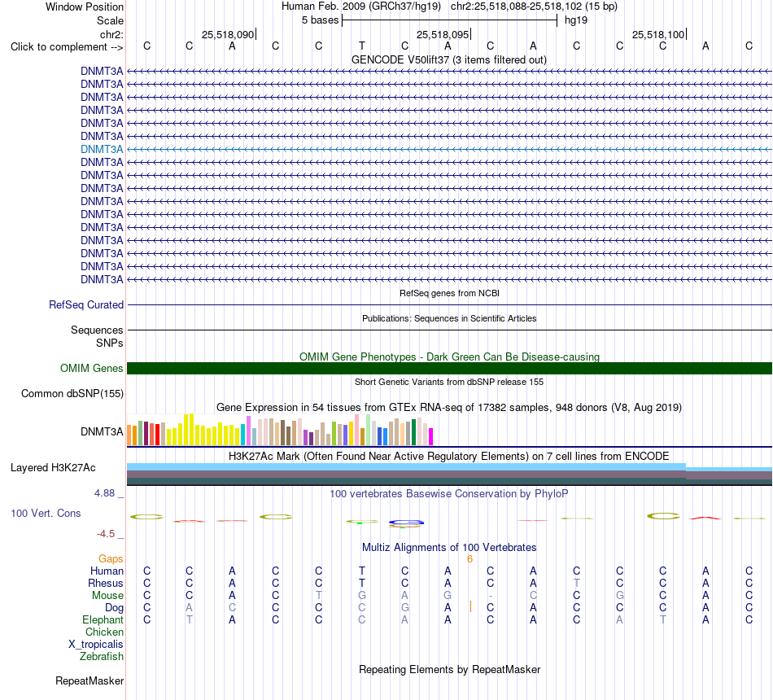
Task: Select the light-blue highlighted DNMT3A transcript label
Action: coord(102,149)
